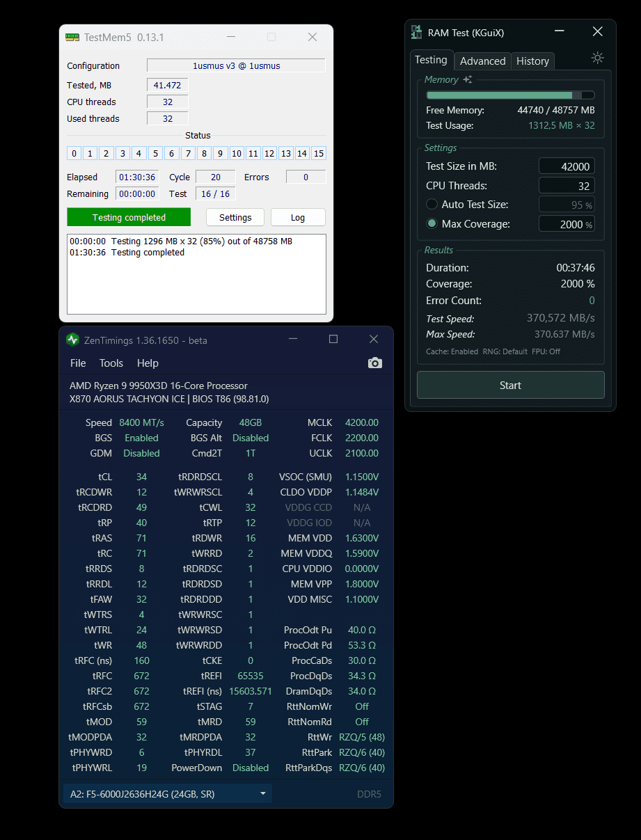
Task: Click the Speed value 8400 MT/s
Action: [142, 422]
